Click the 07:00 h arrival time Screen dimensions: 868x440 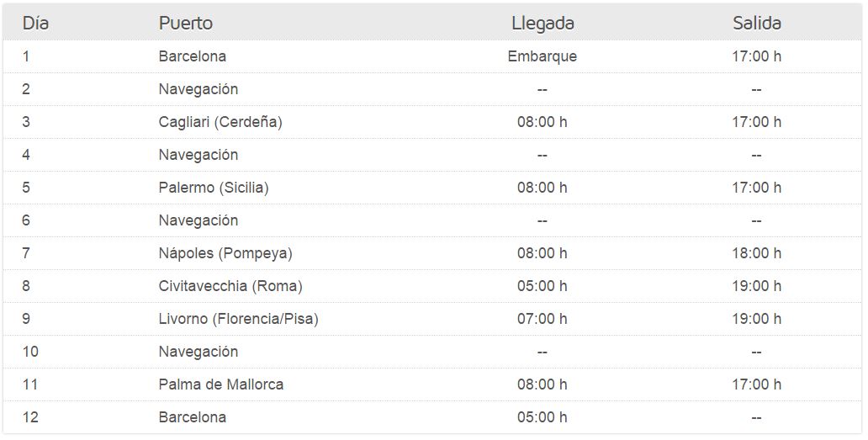coord(542,319)
